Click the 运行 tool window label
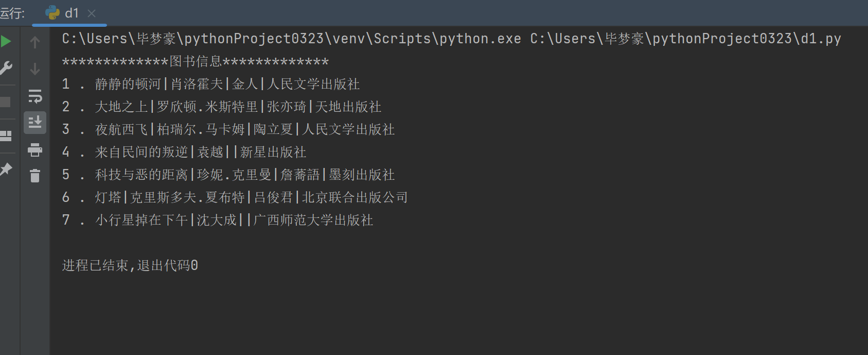 pyautogui.click(x=12, y=13)
